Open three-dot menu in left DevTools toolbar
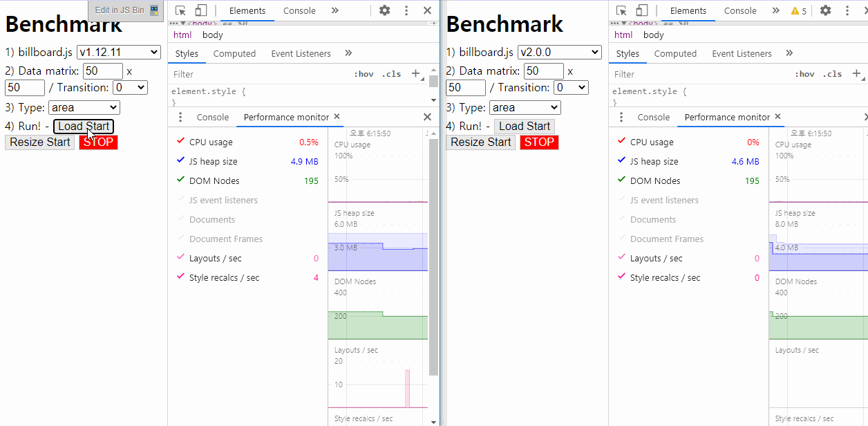 pos(406,10)
